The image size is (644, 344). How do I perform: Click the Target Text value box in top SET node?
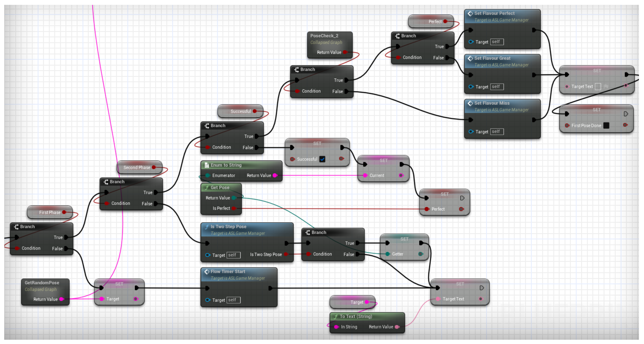tap(598, 87)
